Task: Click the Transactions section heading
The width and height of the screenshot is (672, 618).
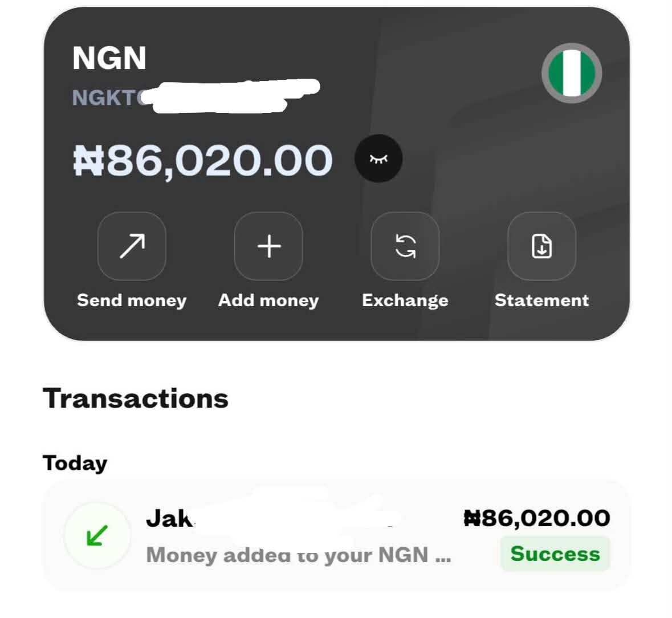Action: point(136,399)
